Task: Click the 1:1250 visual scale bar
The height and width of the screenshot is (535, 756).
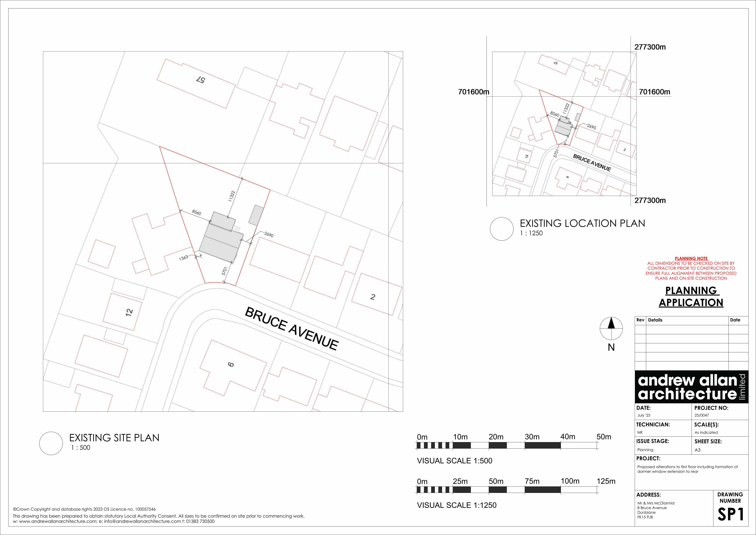Action: coord(507,490)
